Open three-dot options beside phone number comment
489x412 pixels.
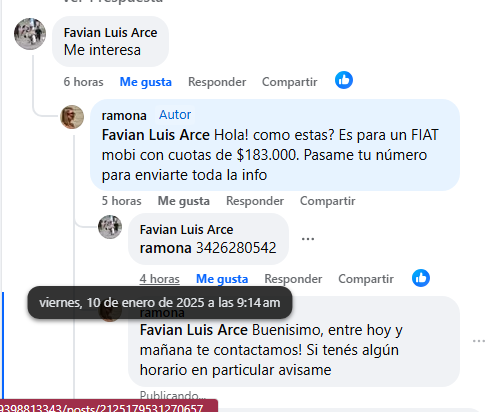coord(308,239)
